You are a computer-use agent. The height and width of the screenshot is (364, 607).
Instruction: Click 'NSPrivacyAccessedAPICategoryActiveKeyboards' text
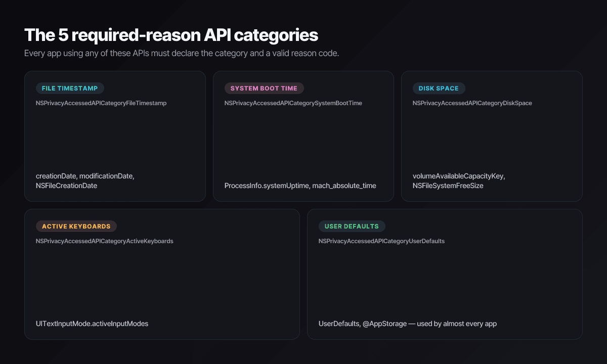coord(105,241)
